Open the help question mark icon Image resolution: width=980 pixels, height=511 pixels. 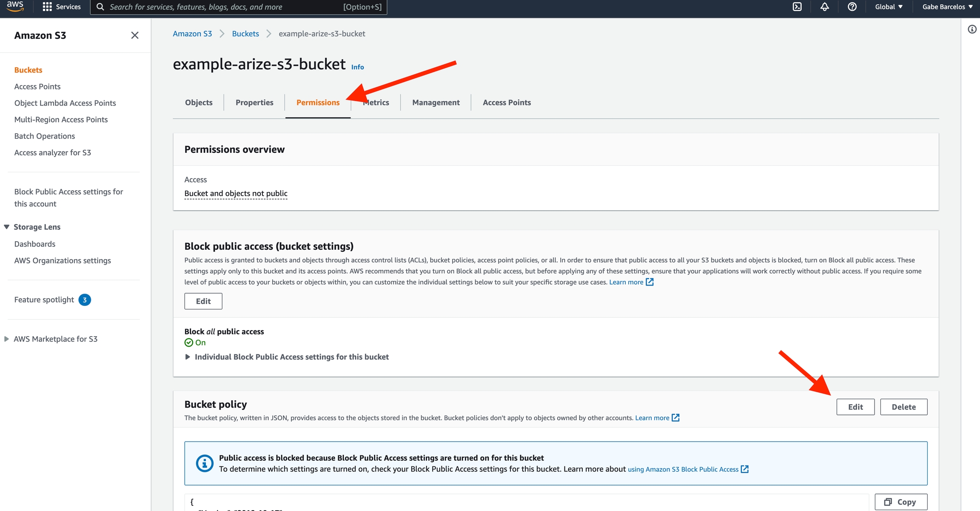tap(852, 7)
